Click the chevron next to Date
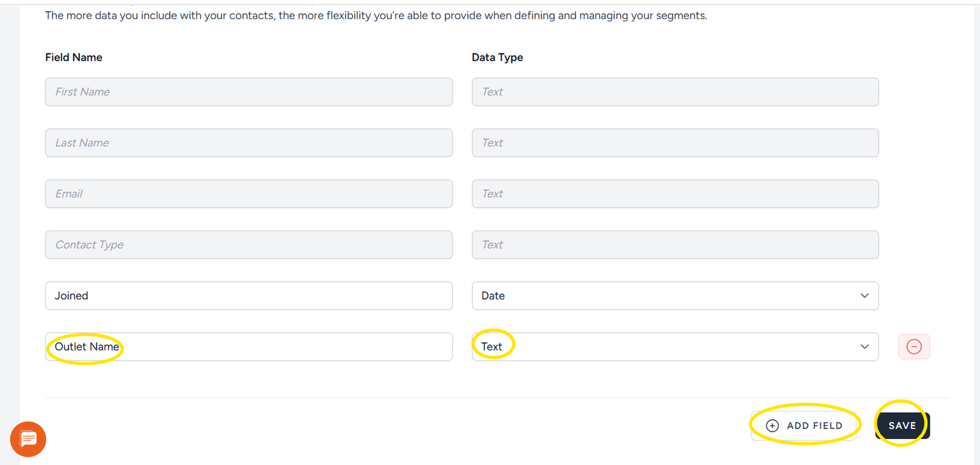980x465 pixels. [864, 296]
